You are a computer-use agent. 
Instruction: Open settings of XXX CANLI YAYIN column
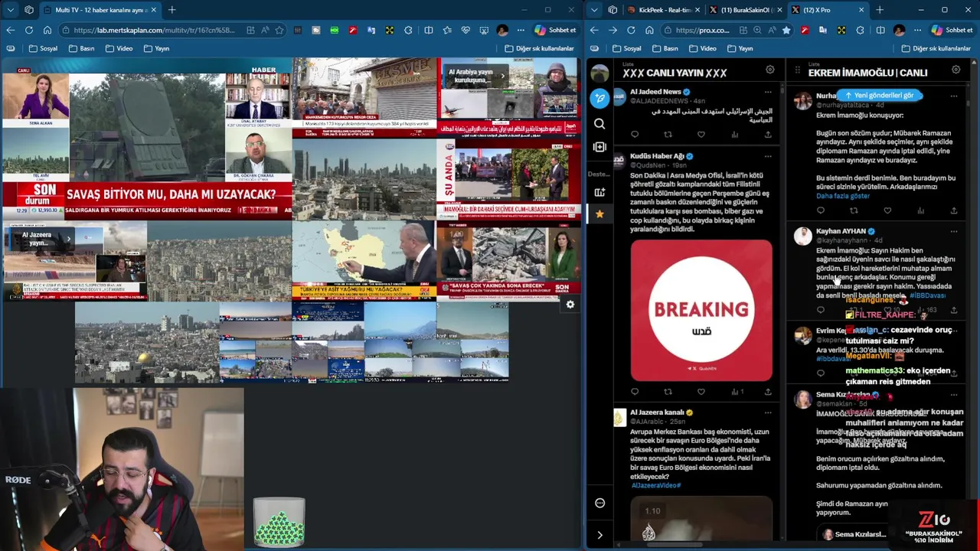pos(769,70)
